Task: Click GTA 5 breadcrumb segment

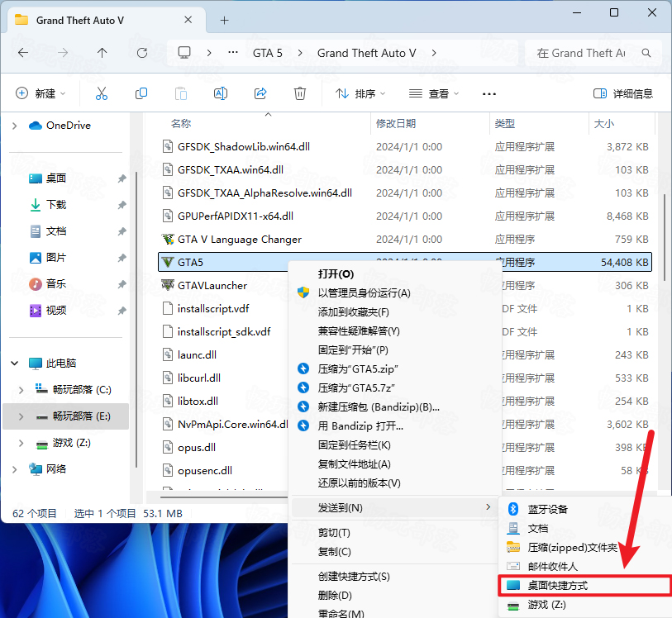Action: pos(268,53)
